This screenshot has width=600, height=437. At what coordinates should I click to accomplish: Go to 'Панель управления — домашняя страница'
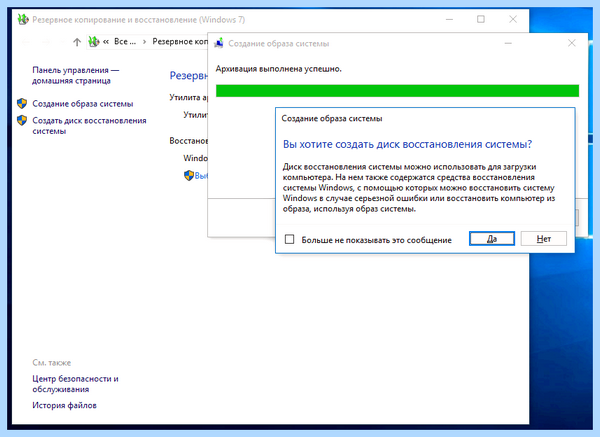pos(76,75)
